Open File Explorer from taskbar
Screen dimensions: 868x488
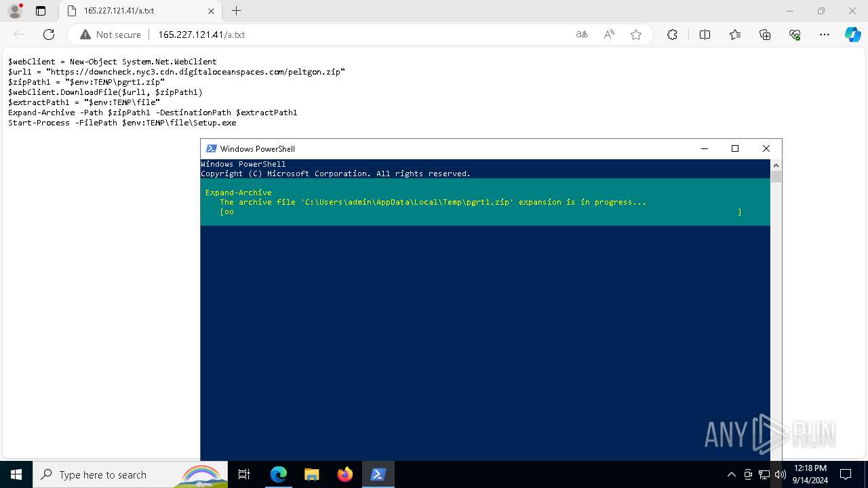pos(311,474)
